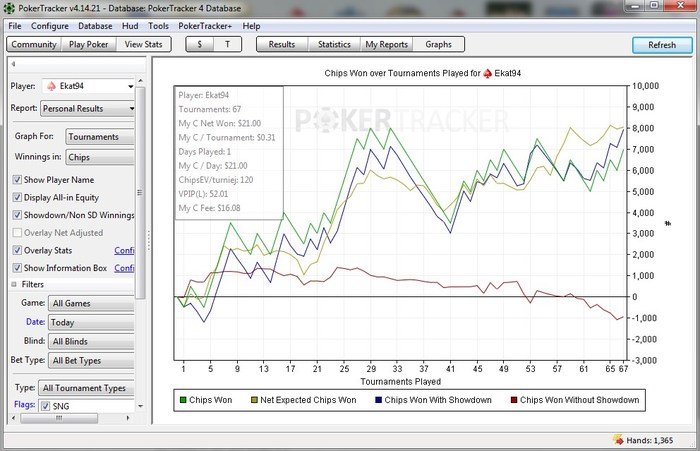Open the Blind filter dropdown showing All Blinds
700x451 pixels.
91,342
